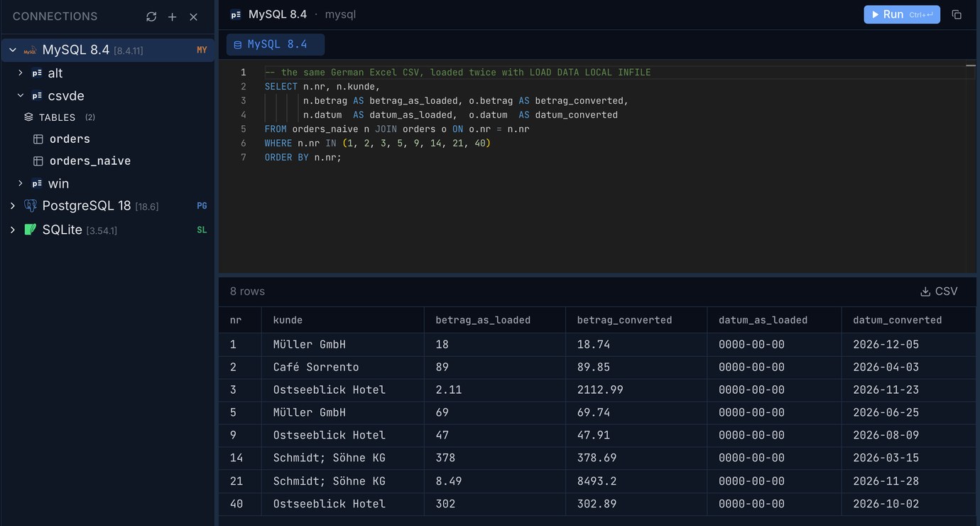Click the table icon beside orders_naive

pyautogui.click(x=38, y=161)
